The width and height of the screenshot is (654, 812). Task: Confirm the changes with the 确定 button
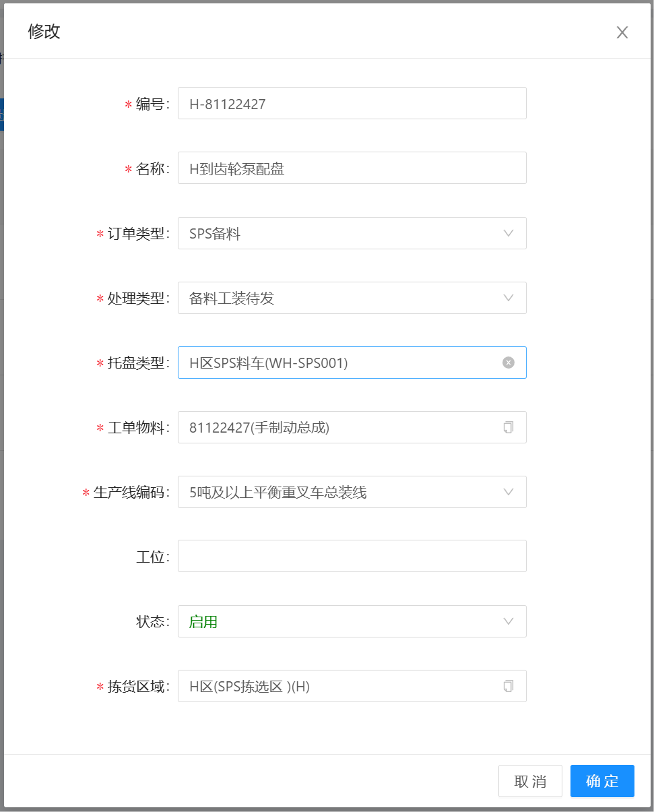click(x=602, y=781)
